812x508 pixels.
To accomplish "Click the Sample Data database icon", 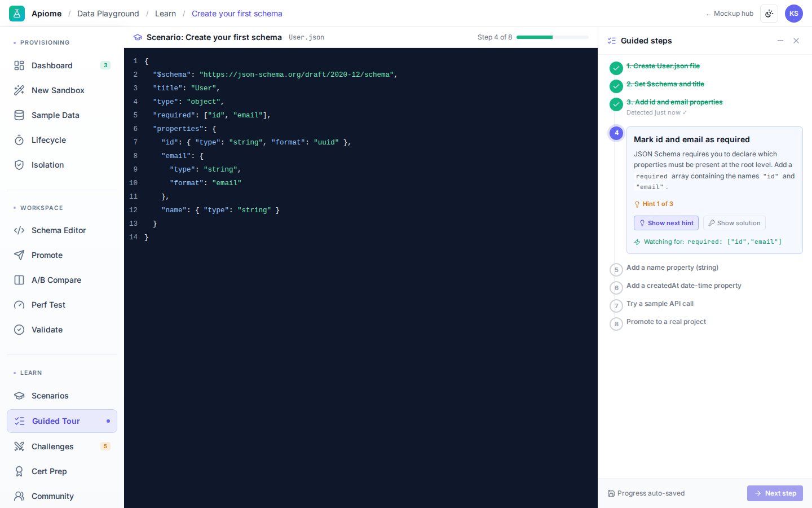I will click(19, 115).
